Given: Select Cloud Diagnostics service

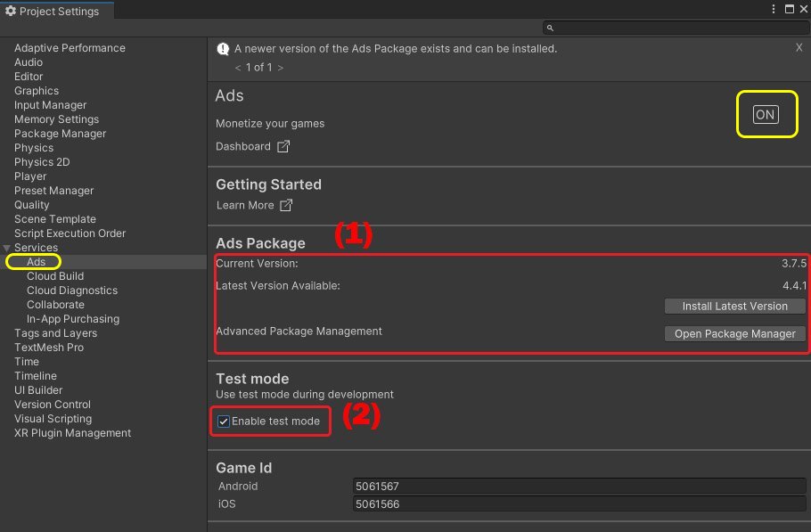Looking at the screenshot, I should pyautogui.click(x=72, y=291).
